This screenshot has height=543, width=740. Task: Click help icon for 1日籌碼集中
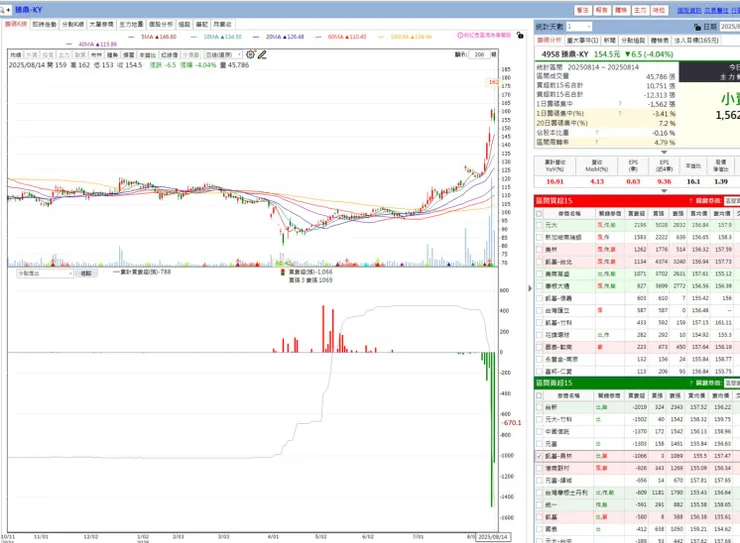(x=620, y=104)
